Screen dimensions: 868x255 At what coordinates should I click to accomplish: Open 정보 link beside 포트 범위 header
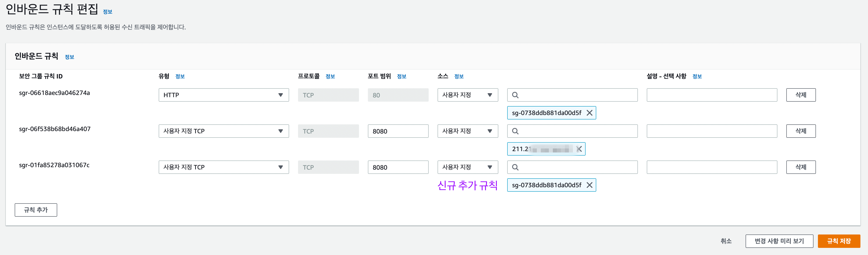tap(401, 77)
